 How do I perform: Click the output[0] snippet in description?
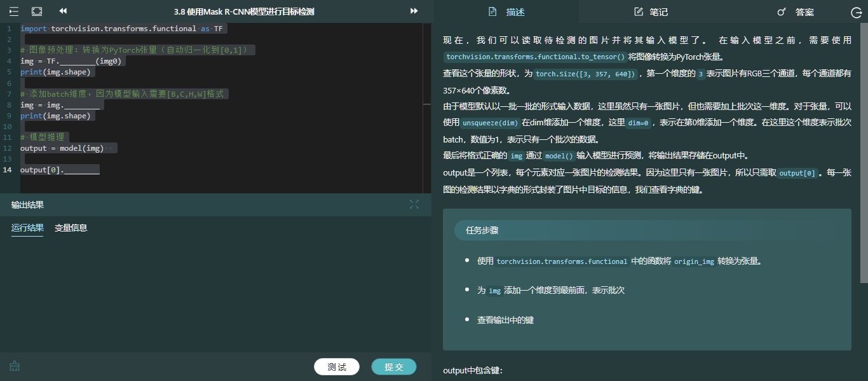tap(797, 173)
